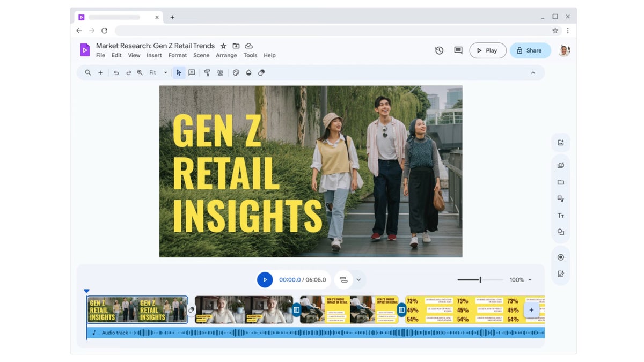The width and height of the screenshot is (644, 362).
Task: Open the Arrange menu
Action: [x=226, y=55]
